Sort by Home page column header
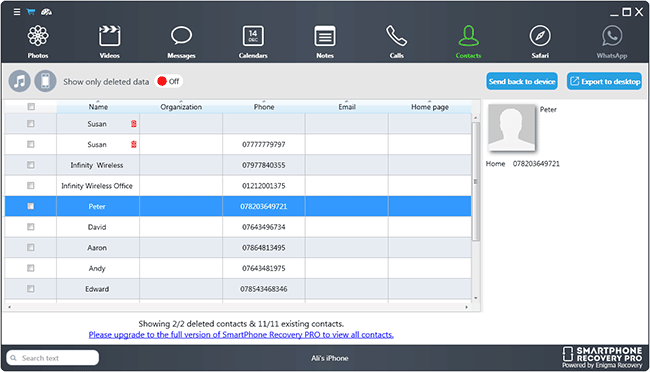650x372 pixels. 430,107
